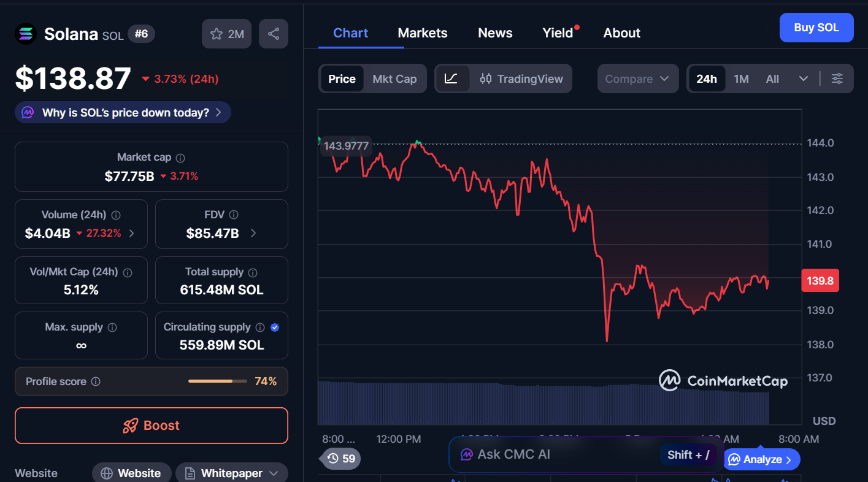Toggle chart to Price view
Image resolution: width=868 pixels, height=482 pixels.
tap(342, 78)
